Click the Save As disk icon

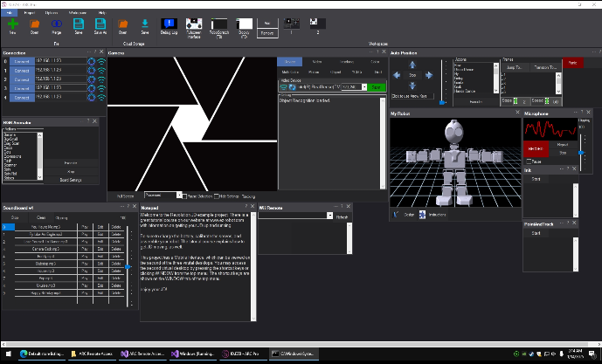click(x=99, y=24)
